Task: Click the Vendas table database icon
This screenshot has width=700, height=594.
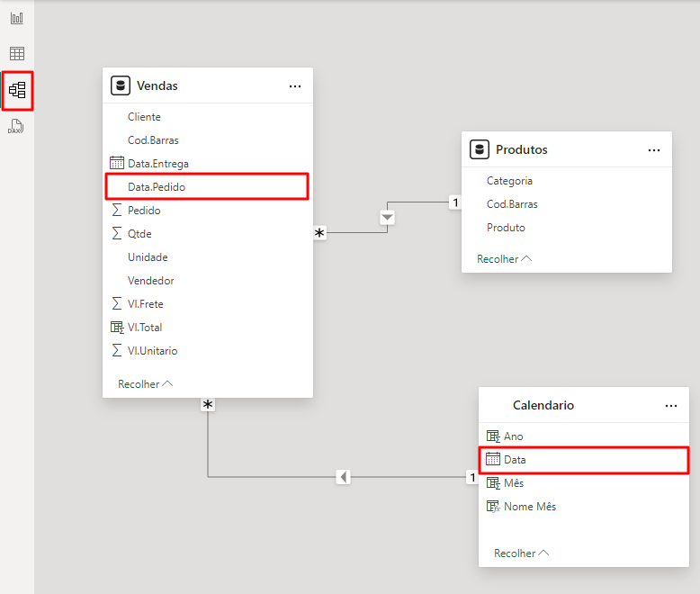Action: (x=120, y=85)
